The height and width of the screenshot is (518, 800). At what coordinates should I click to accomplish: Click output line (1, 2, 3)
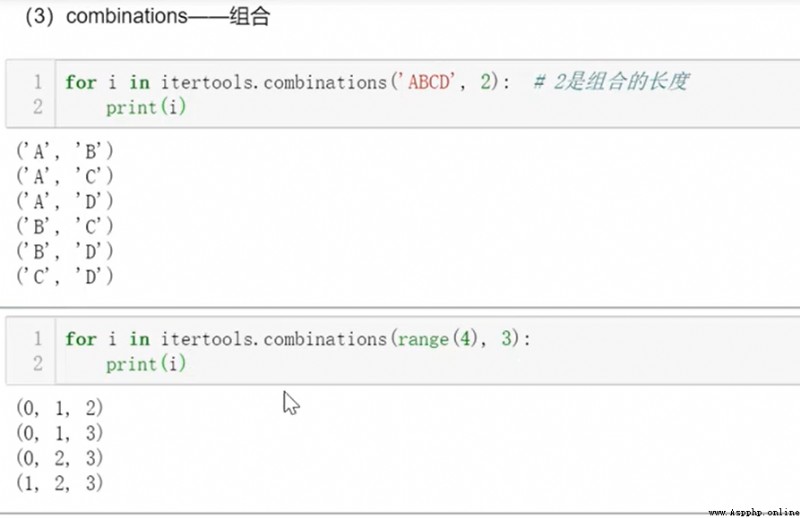coord(60,483)
